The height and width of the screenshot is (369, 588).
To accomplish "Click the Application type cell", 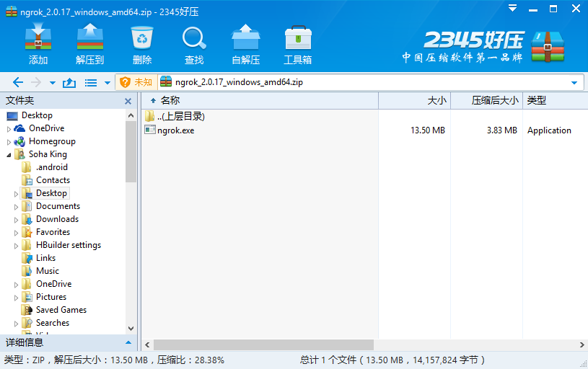I will (x=549, y=130).
